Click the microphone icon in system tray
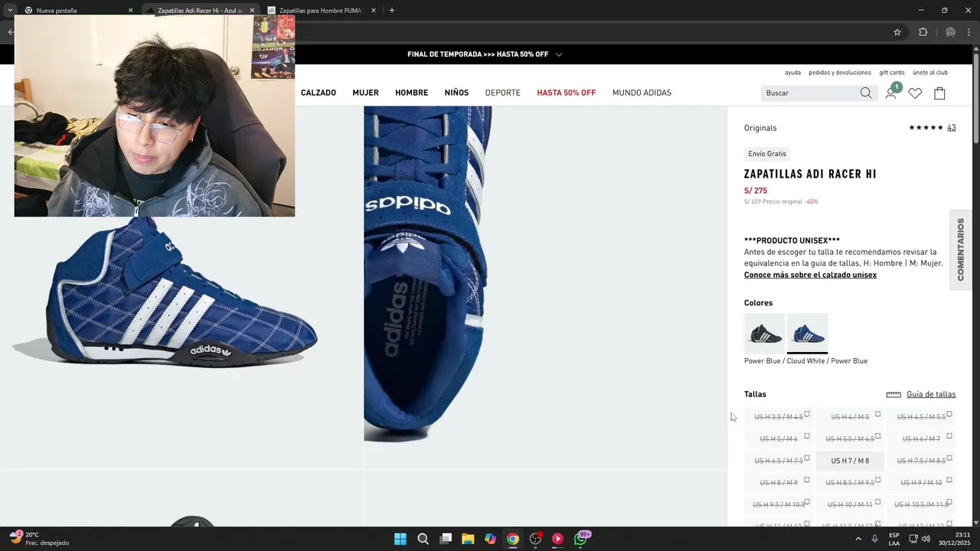The width and height of the screenshot is (980, 551). tap(874, 539)
